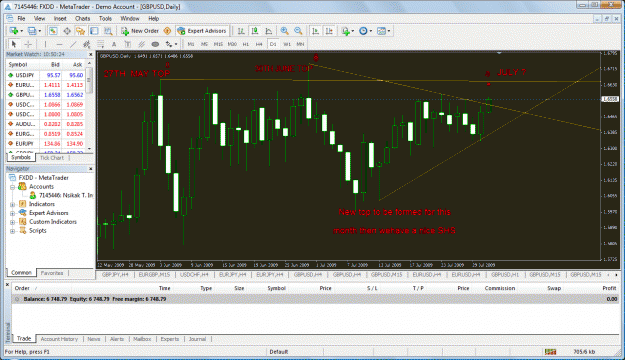Open the File menu

21,18
